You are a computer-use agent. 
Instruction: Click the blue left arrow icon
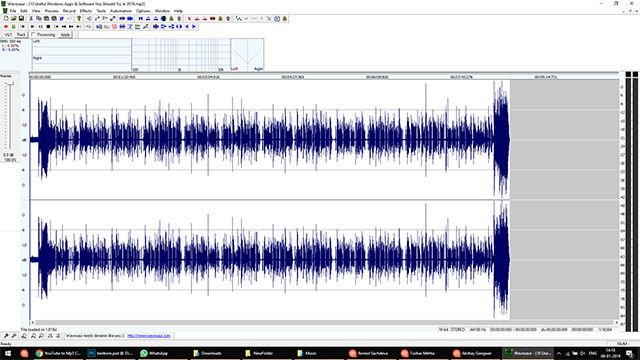(x=187, y=27)
